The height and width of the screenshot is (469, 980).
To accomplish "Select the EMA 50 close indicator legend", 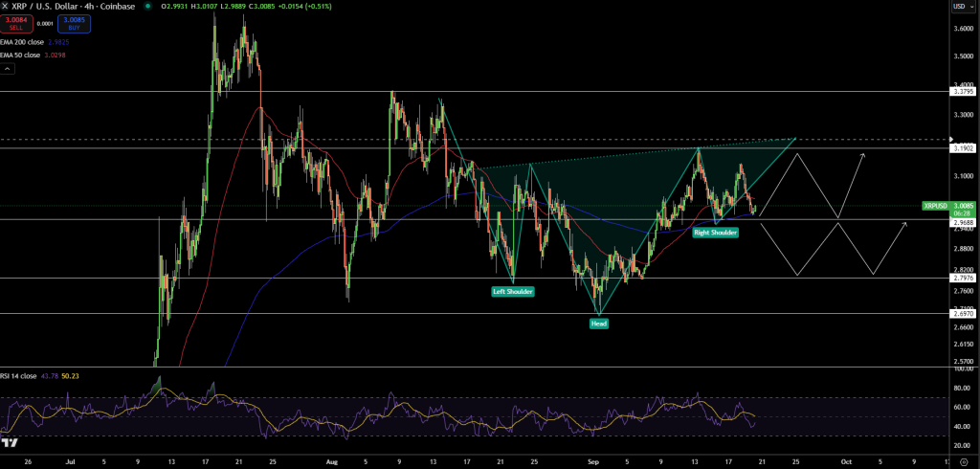I will point(20,55).
